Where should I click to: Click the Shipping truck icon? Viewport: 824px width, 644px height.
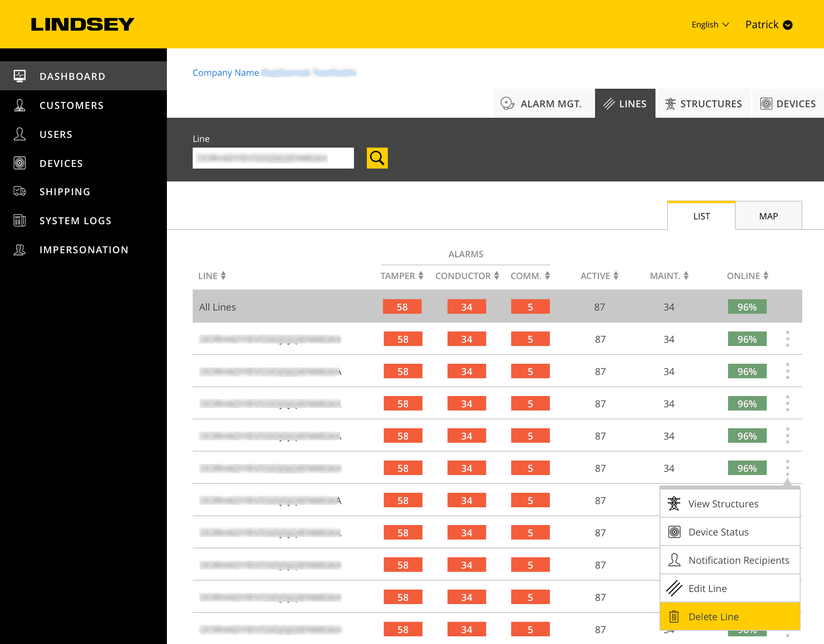pos(20,191)
